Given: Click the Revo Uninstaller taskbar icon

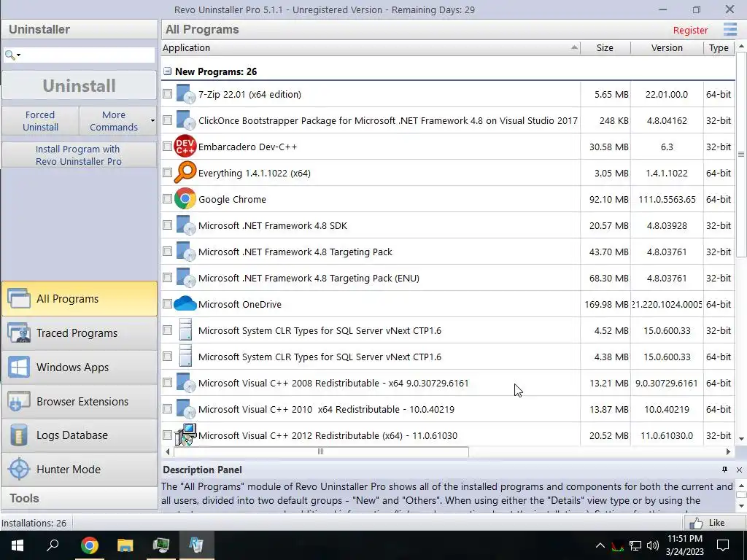Looking at the screenshot, I should point(196,545).
